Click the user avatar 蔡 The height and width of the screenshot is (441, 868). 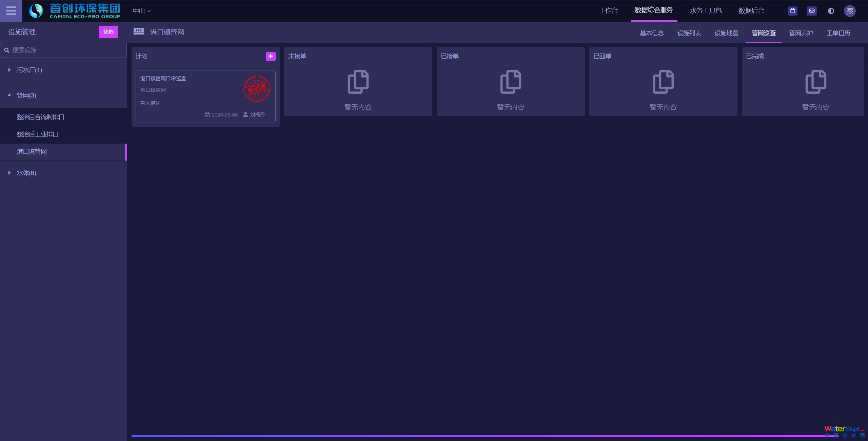[850, 11]
